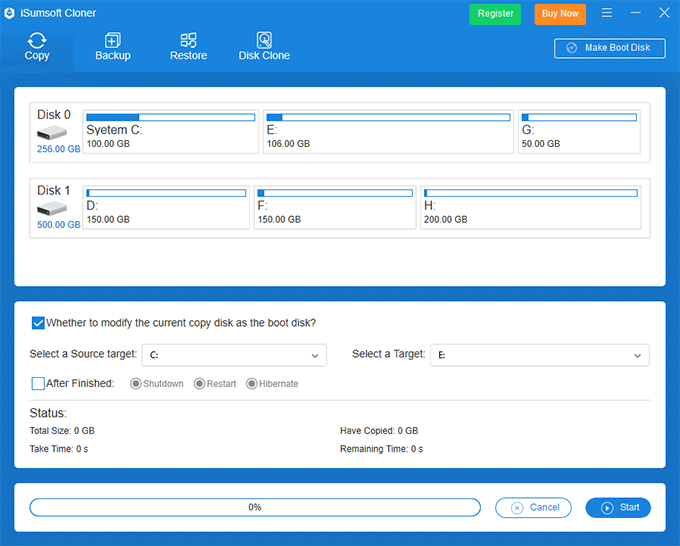
Task: Expand the Source target dropdown
Action: (x=234, y=355)
